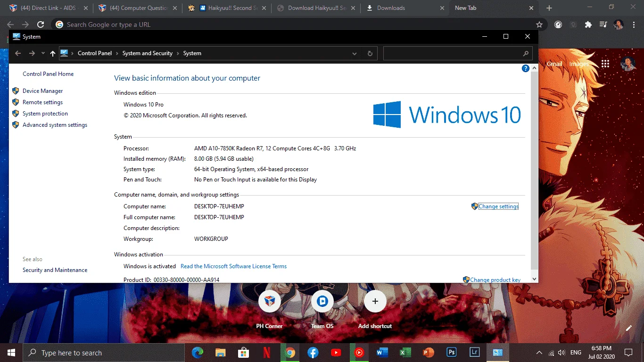Open Chrome media controls icon
644x362 pixels.
pos(603,25)
